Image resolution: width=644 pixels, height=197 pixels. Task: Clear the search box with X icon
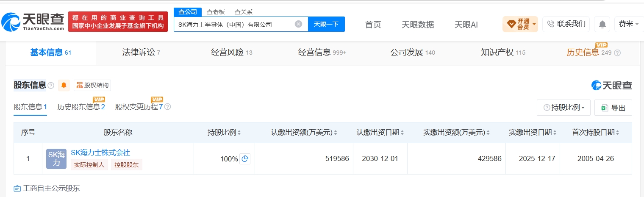click(x=298, y=24)
